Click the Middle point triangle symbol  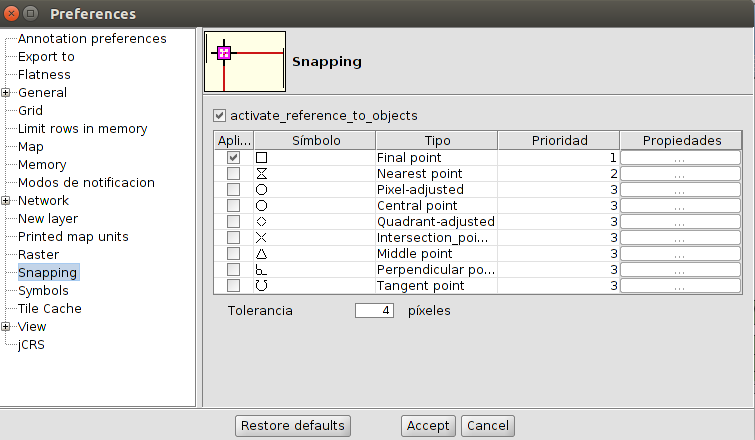(x=262, y=254)
